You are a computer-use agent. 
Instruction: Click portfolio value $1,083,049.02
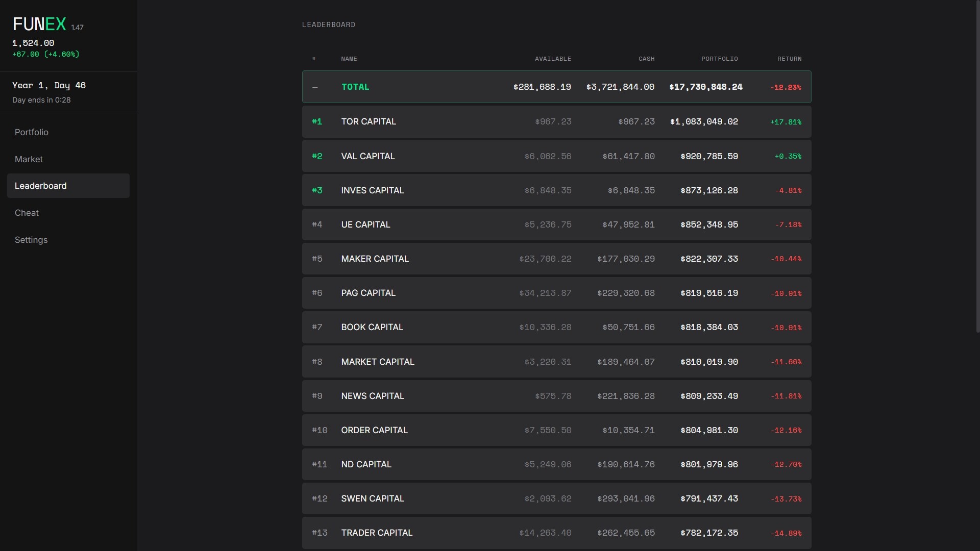tap(704, 121)
